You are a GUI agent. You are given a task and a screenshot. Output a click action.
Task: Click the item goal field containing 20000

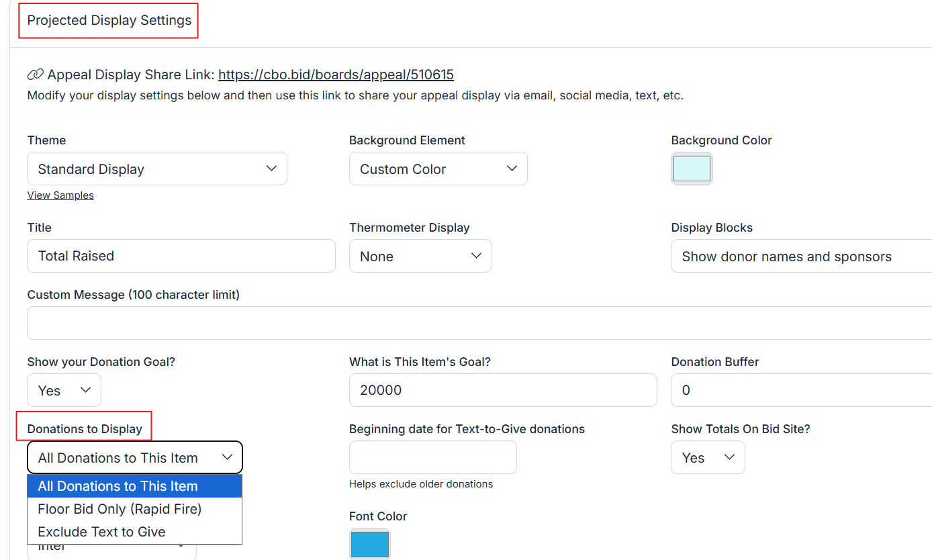coord(502,390)
